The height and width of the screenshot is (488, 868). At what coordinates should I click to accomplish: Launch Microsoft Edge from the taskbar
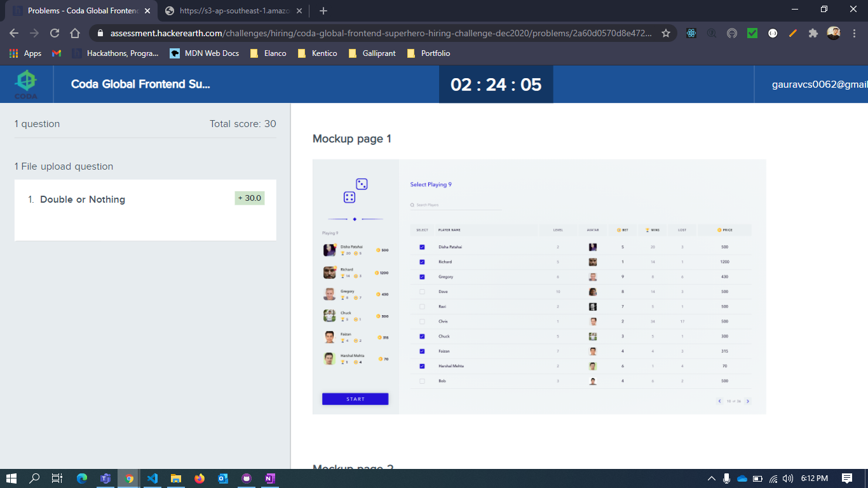pyautogui.click(x=82, y=478)
